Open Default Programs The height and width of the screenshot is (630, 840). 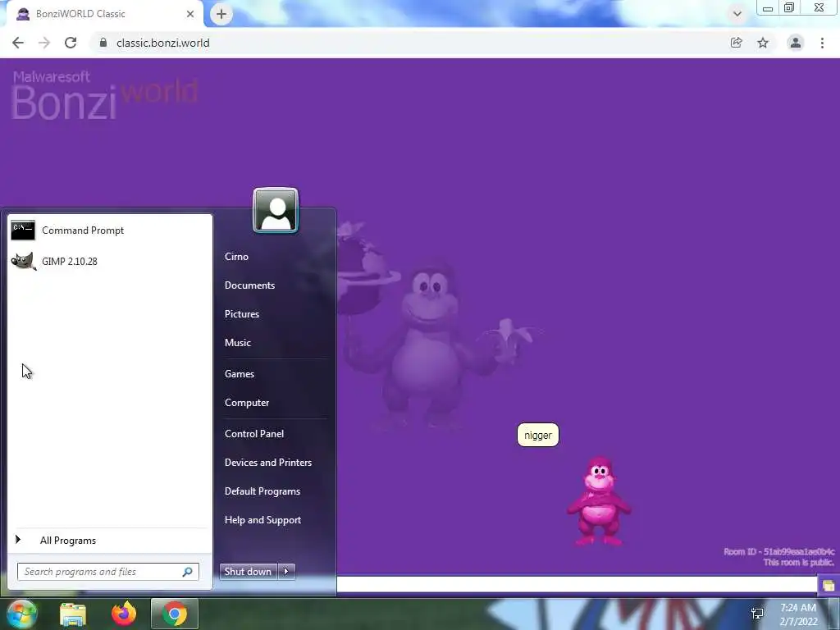click(x=262, y=491)
